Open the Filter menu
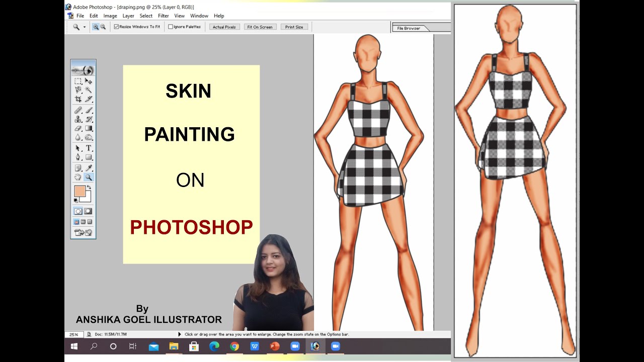The width and height of the screenshot is (644, 362). [164, 16]
